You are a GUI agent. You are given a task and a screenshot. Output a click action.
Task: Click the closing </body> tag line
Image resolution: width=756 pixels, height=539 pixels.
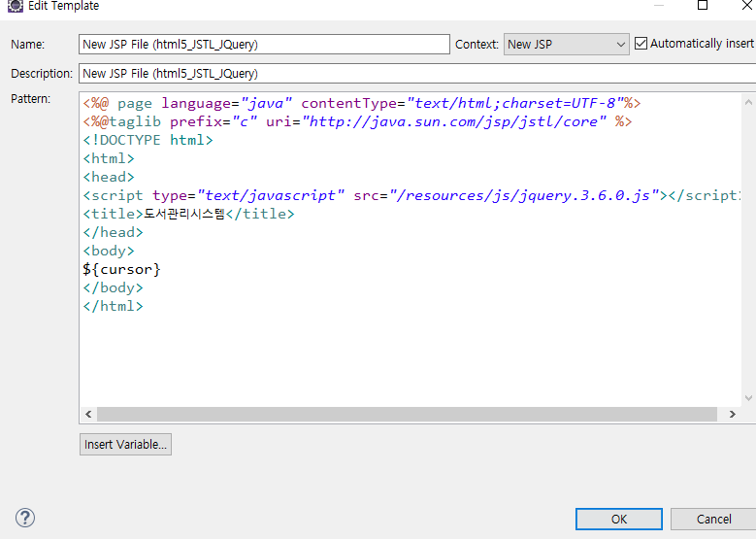(113, 287)
